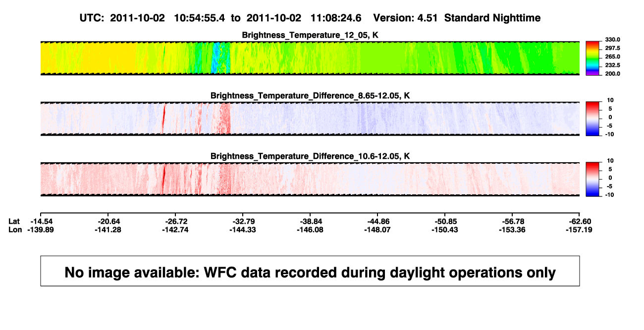Click the latitude value '-56.78'

(x=513, y=221)
